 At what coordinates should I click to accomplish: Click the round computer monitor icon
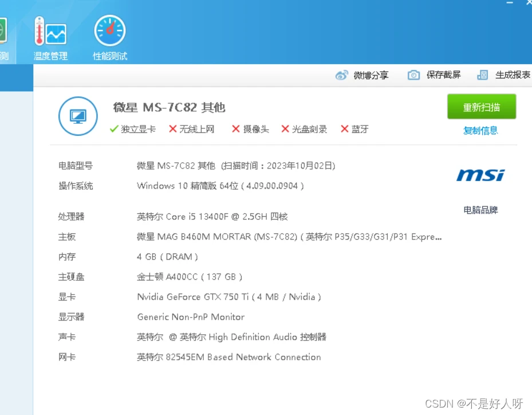pos(78,116)
